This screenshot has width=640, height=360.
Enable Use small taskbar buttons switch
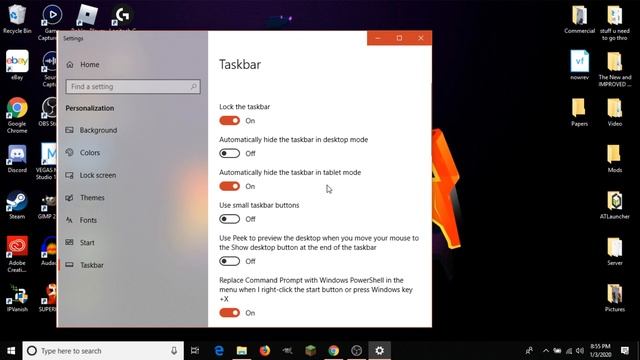coord(229,219)
